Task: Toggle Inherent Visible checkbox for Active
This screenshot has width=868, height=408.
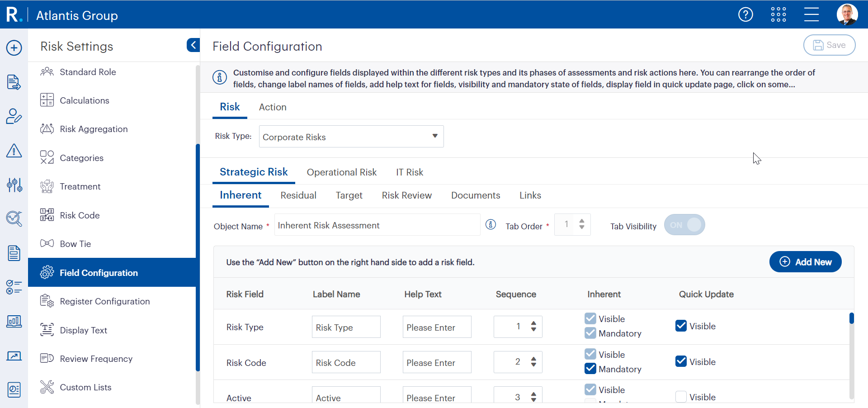Action: click(x=590, y=389)
